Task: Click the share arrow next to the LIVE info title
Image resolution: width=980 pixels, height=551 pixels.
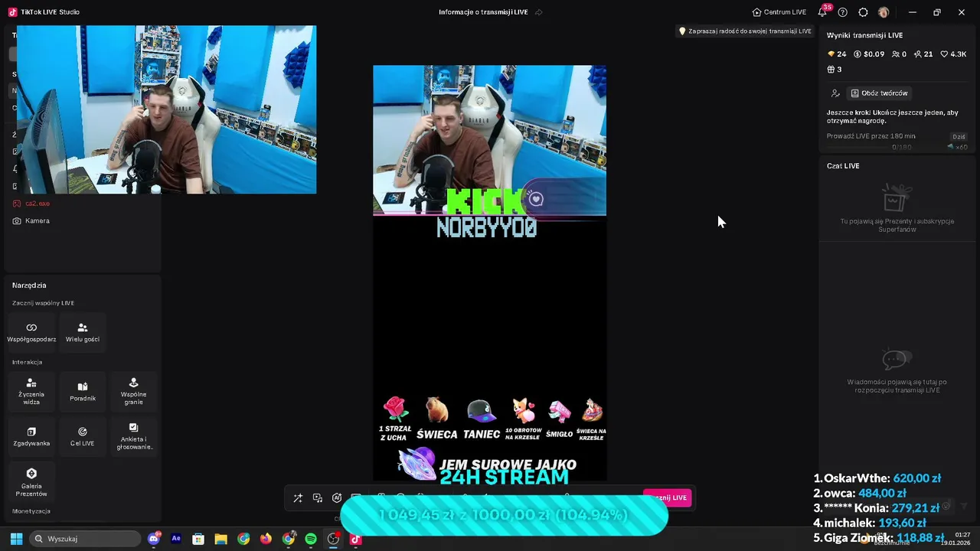Action: [x=539, y=12]
